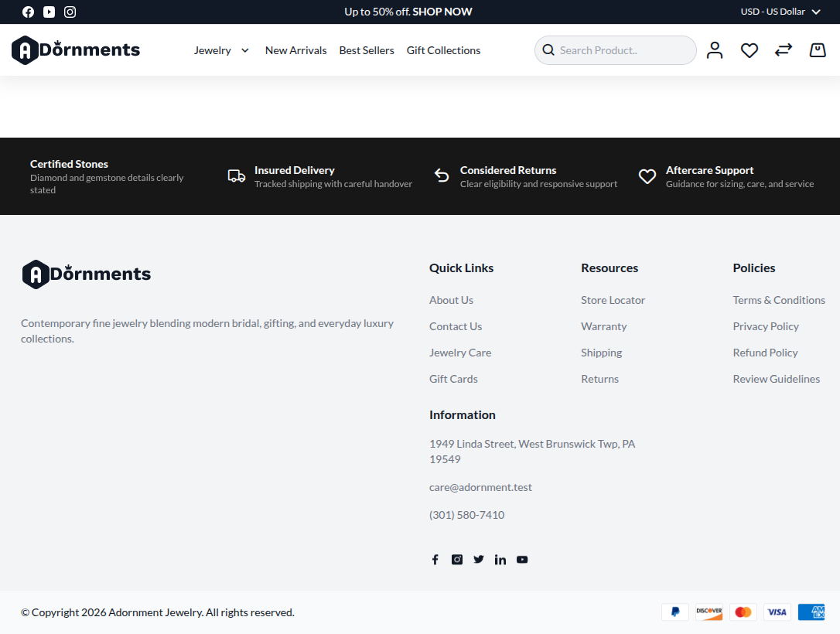
Task: Open the Gift Cards link
Action: pyautogui.click(x=453, y=379)
